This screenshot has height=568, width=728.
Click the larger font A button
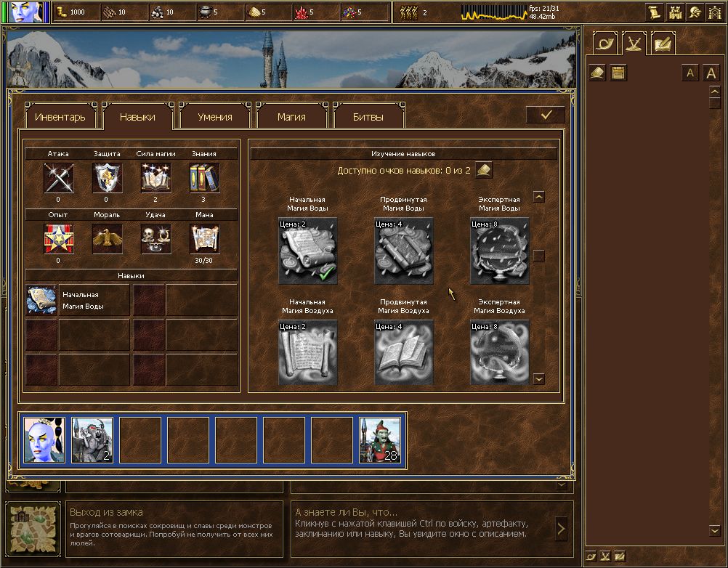coord(711,73)
